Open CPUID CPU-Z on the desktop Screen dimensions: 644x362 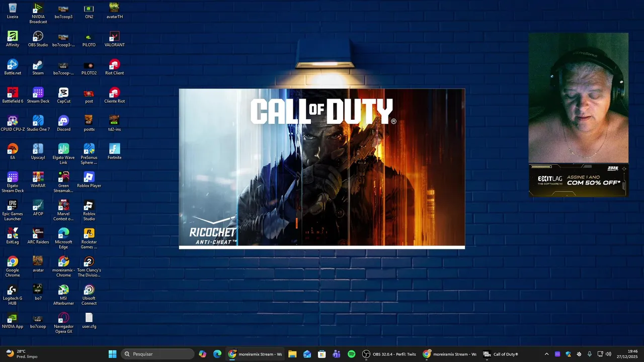point(13,124)
